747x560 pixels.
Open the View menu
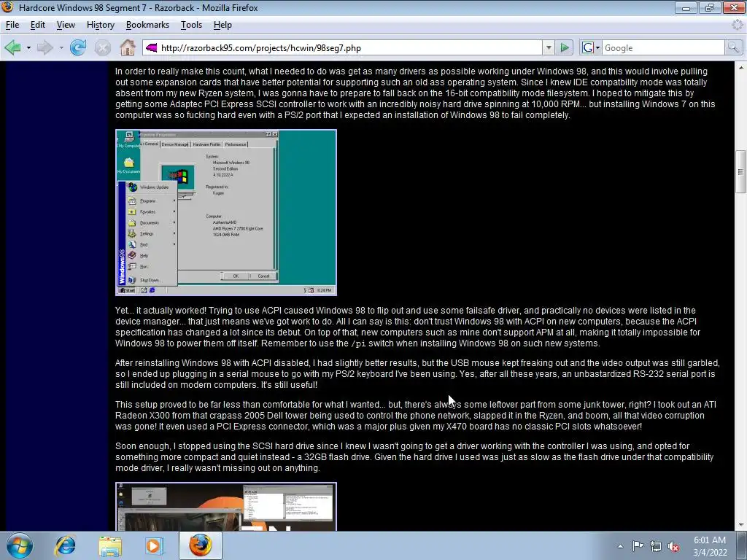pyautogui.click(x=66, y=25)
